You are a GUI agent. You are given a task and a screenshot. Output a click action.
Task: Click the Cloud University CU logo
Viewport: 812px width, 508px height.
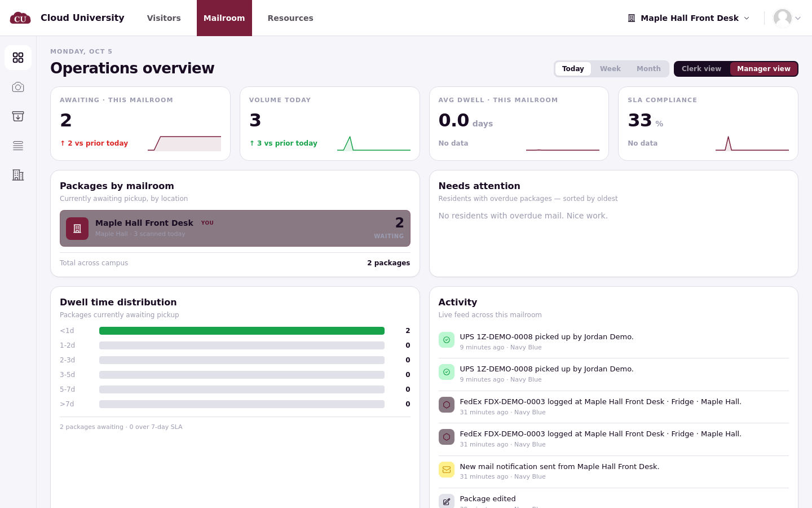pos(20,18)
